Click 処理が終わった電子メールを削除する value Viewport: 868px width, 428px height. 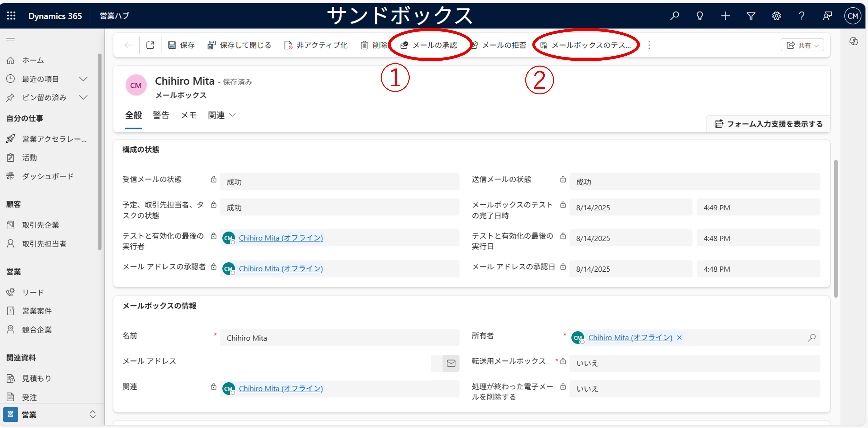(x=695, y=389)
